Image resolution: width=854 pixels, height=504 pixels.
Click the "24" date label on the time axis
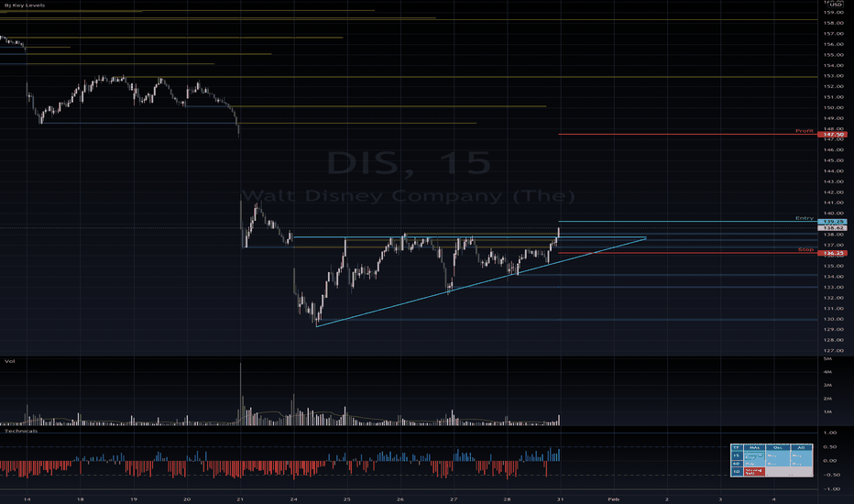click(x=293, y=499)
